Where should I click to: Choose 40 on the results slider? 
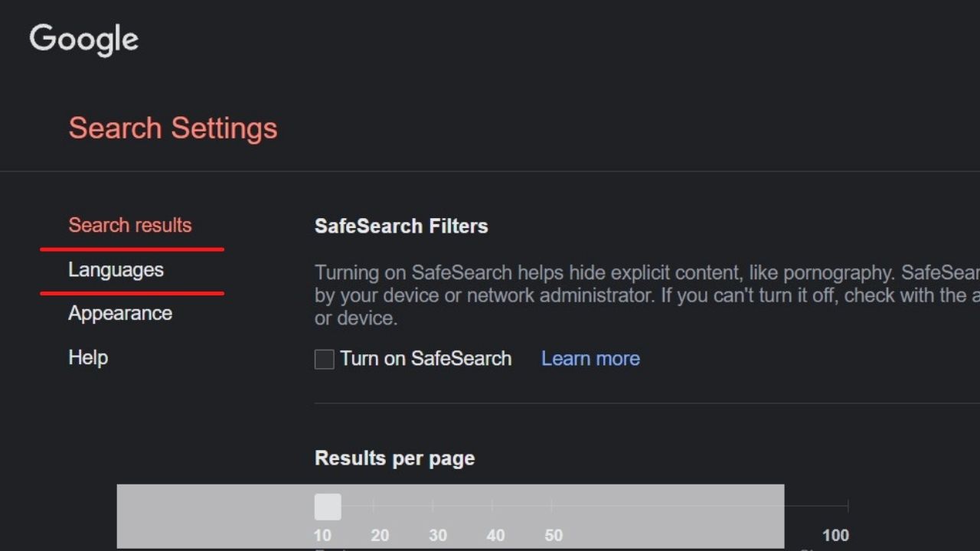[492, 506]
